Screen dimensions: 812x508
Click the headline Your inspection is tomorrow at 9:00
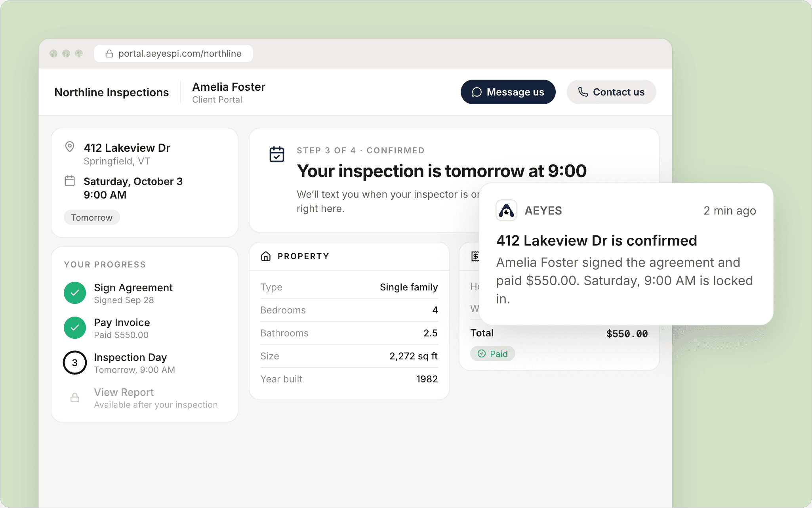(442, 171)
